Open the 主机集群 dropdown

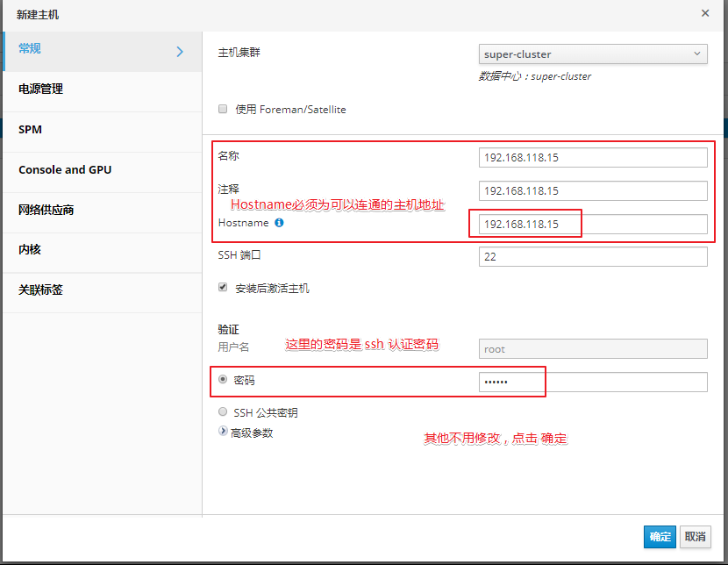click(593, 54)
